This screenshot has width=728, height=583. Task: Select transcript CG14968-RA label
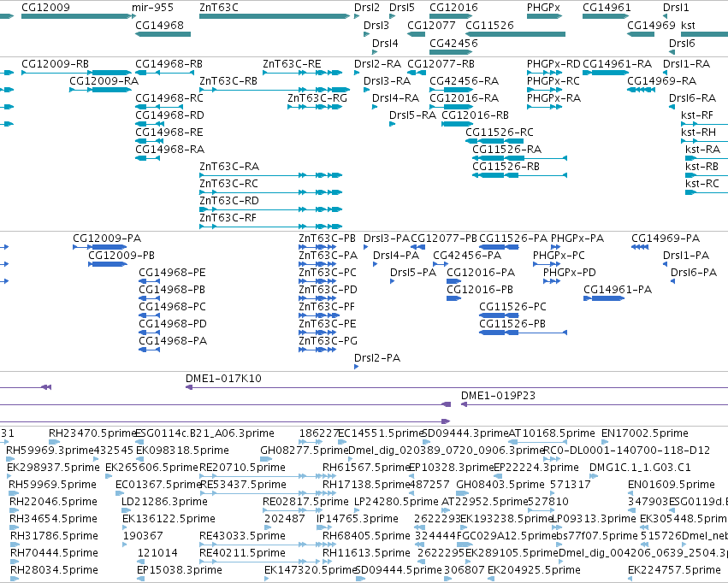(169, 150)
